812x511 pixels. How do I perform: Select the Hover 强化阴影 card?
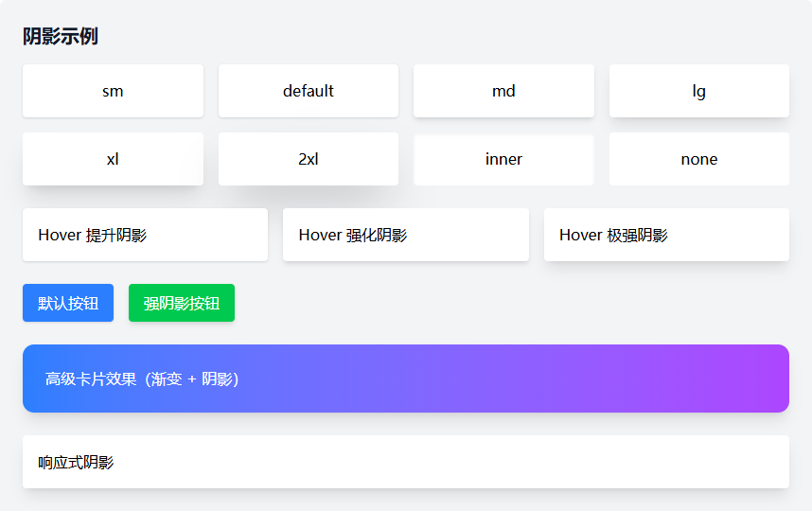point(405,235)
